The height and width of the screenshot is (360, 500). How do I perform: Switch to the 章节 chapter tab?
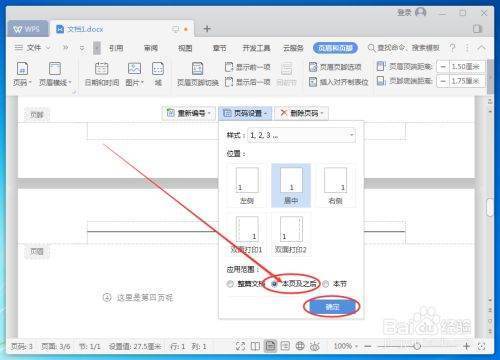[x=219, y=48]
